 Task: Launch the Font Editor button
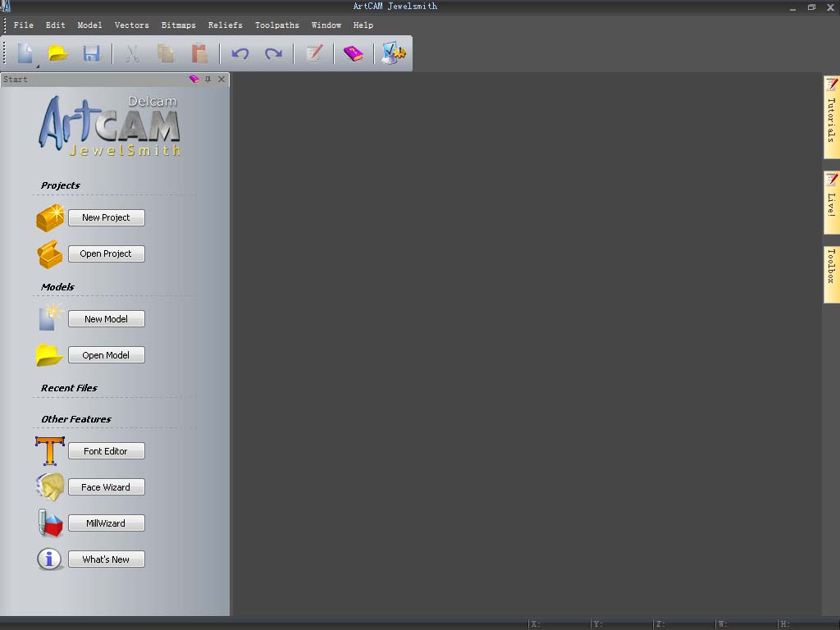tap(106, 450)
